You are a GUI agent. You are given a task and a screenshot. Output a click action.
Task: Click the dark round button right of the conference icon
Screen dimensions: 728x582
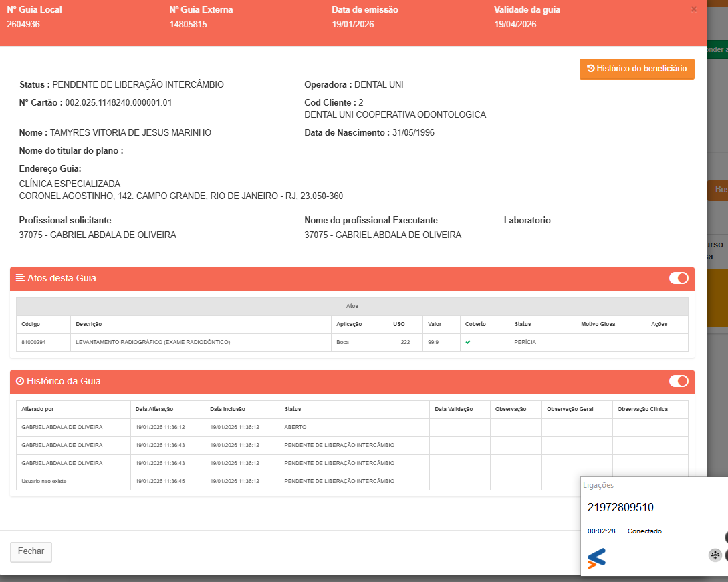[726, 555]
